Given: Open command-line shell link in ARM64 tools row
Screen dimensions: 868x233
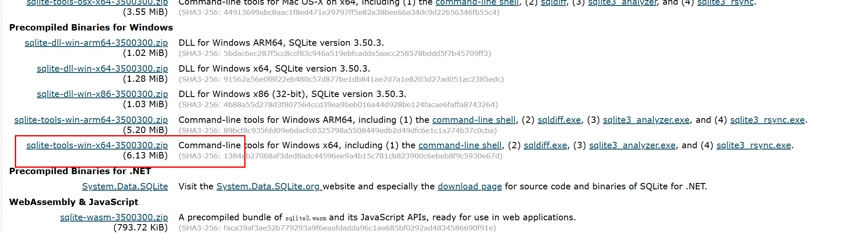Looking at the screenshot, I should pyautogui.click(x=474, y=120).
